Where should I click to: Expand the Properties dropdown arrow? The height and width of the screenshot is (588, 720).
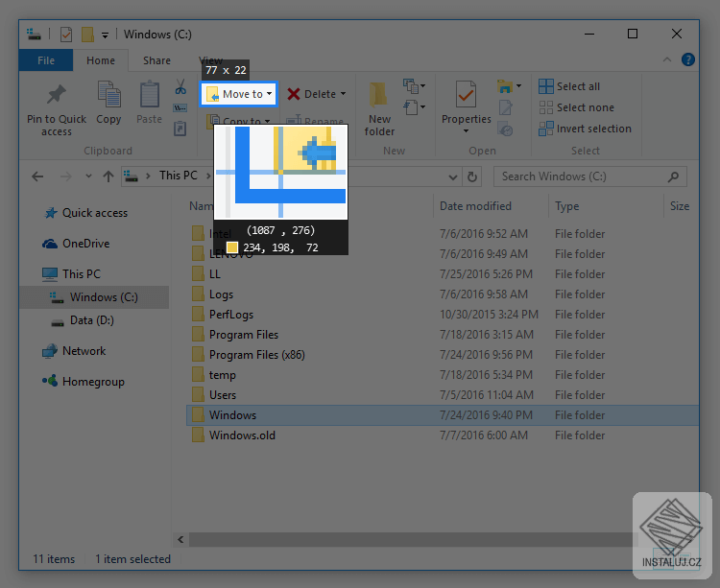click(466, 131)
